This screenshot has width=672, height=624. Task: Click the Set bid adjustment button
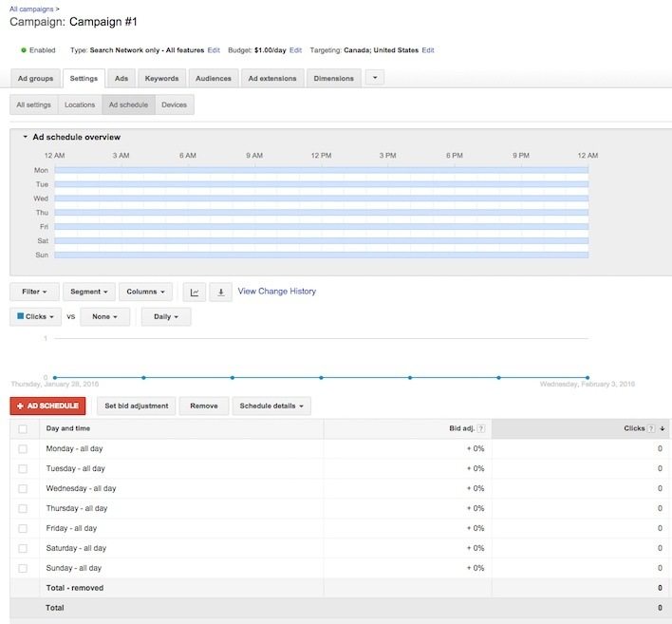(x=137, y=407)
